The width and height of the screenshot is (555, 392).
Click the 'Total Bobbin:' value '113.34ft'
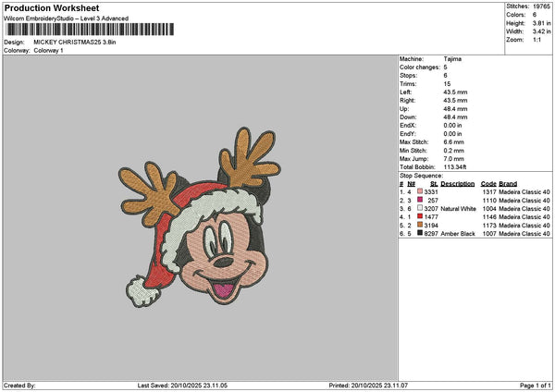[455, 167]
